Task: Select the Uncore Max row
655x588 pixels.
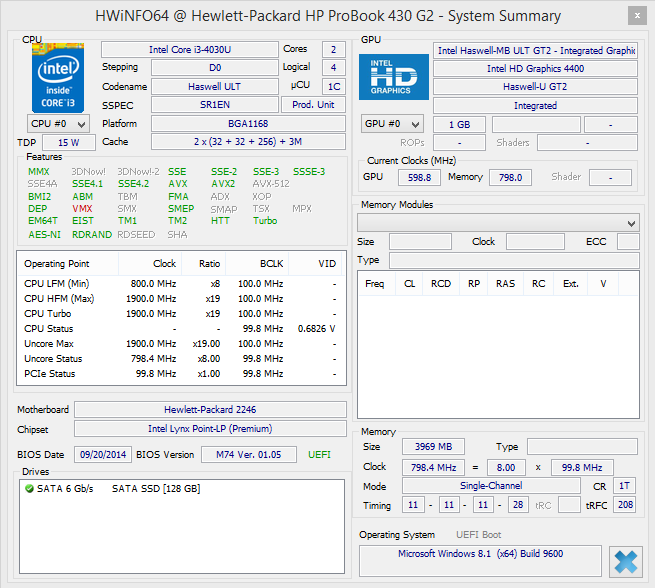Action: tap(181, 344)
